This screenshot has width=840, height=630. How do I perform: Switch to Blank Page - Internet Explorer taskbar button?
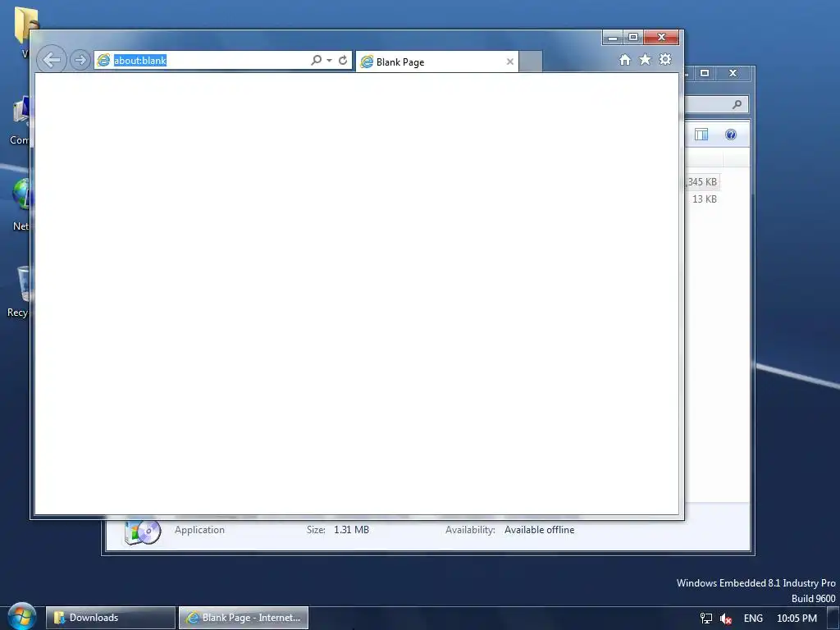(243, 618)
